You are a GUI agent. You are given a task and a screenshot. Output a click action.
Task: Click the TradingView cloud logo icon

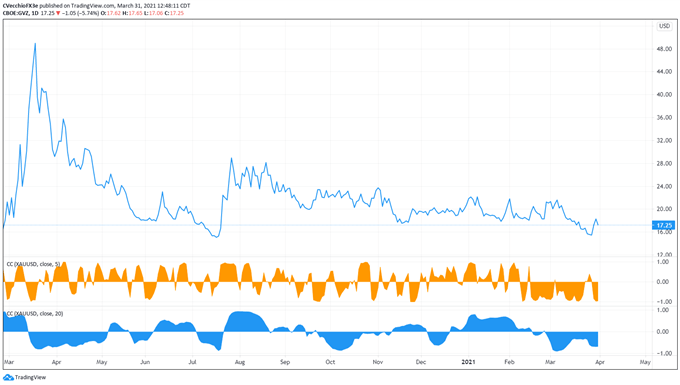click(8, 378)
